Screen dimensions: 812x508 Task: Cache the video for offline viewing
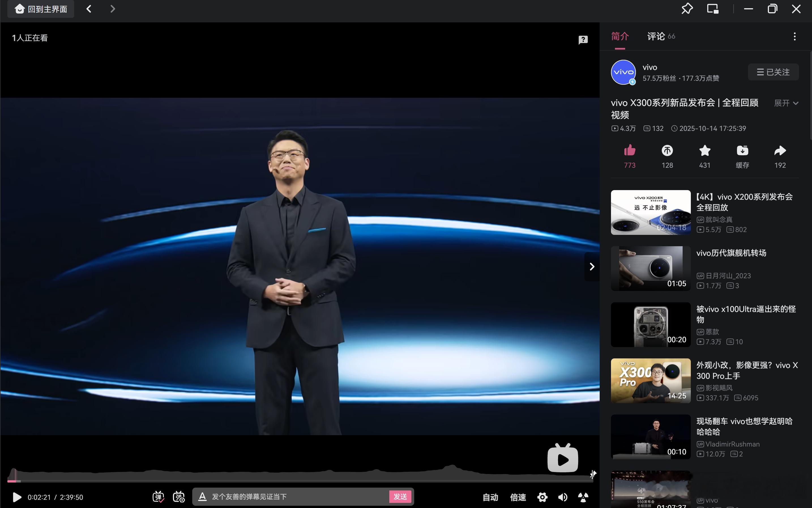742,150
